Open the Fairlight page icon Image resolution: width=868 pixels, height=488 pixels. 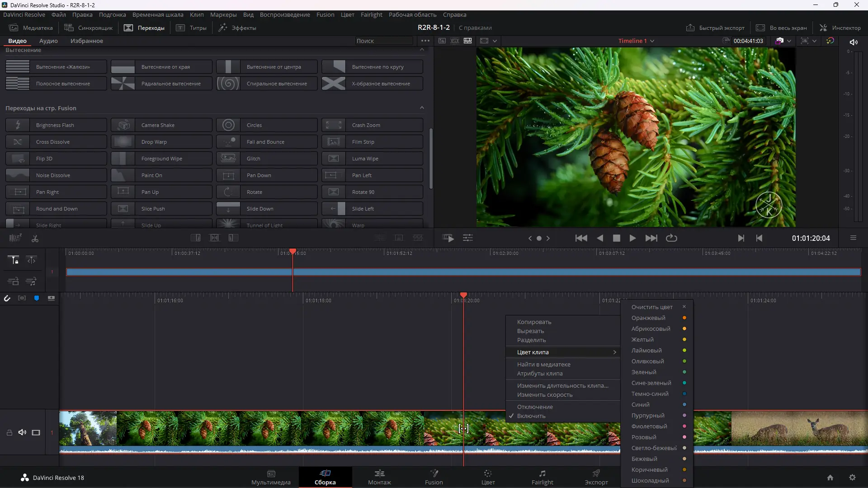tap(542, 476)
